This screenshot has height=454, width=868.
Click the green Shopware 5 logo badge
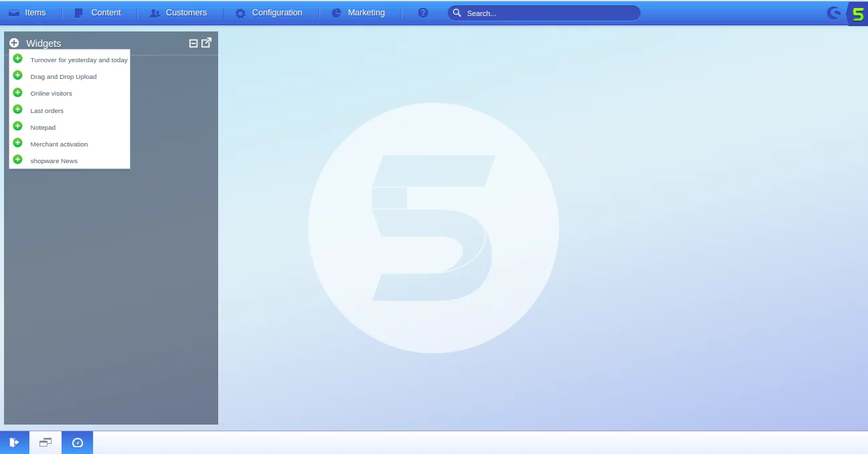pyautogui.click(x=857, y=13)
